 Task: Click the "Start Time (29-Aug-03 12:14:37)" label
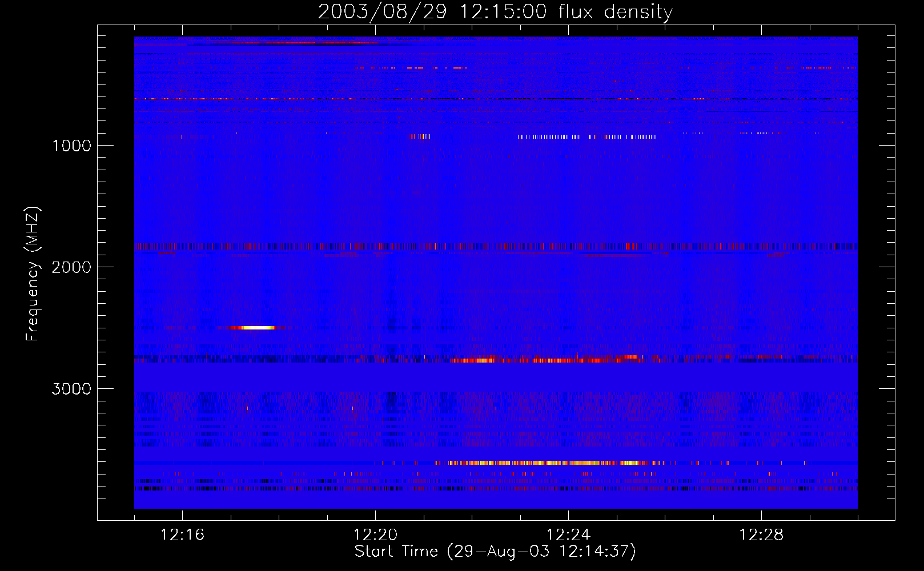coord(495,552)
